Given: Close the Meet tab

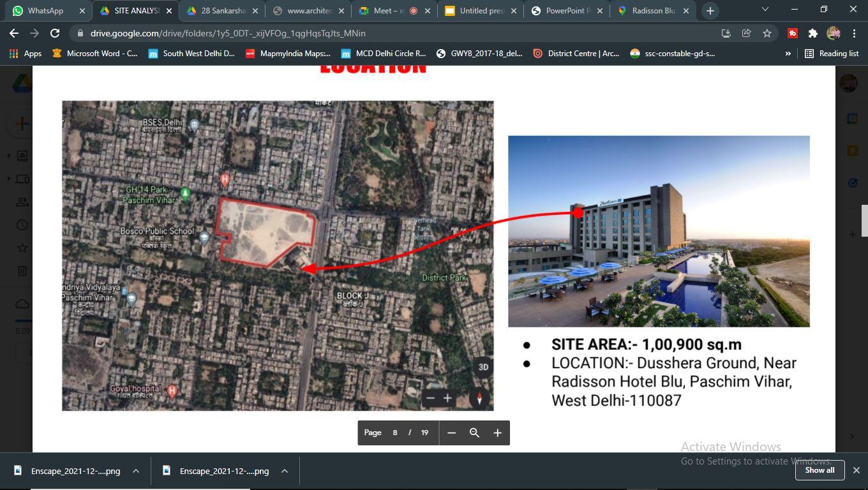Looking at the screenshot, I should (x=428, y=11).
